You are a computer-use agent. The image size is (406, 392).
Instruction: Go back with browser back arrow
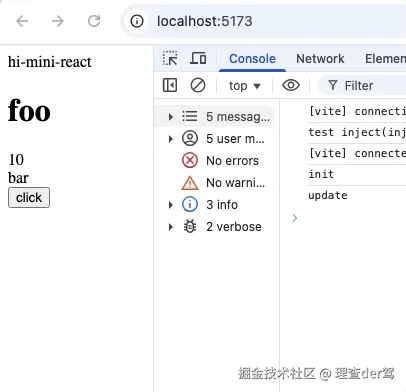click(x=22, y=21)
